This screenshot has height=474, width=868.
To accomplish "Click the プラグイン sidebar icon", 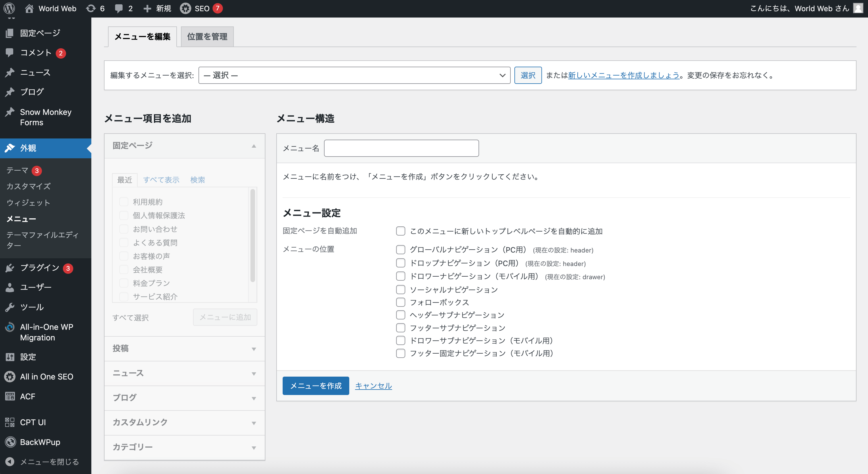I will [11, 268].
